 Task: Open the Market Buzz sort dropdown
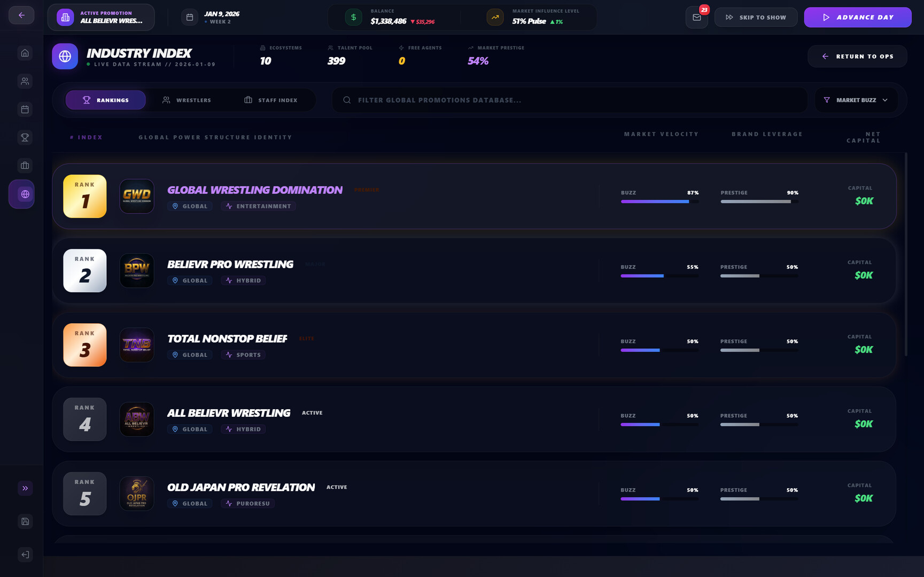pyautogui.click(x=856, y=100)
